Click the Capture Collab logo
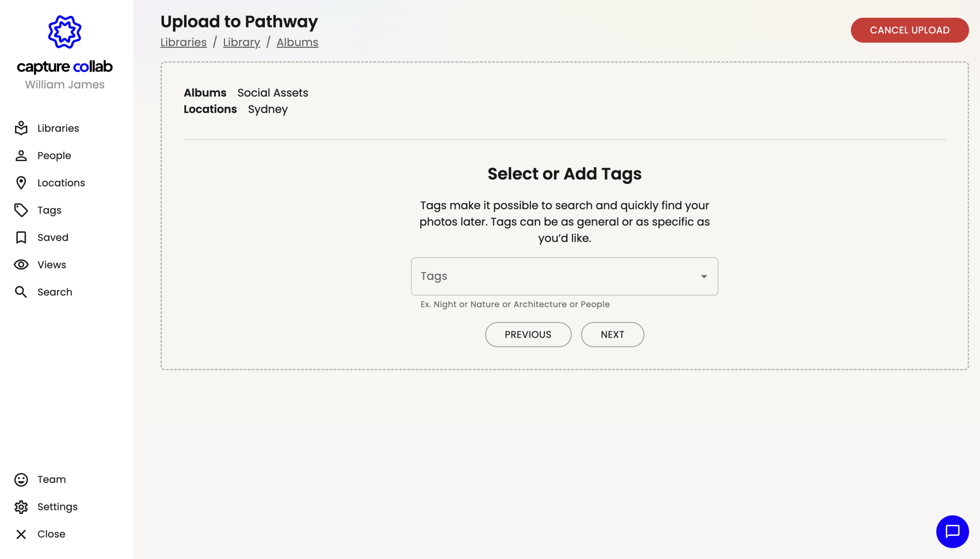This screenshot has width=980, height=559. pyautogui.click(x=65, y=32)
